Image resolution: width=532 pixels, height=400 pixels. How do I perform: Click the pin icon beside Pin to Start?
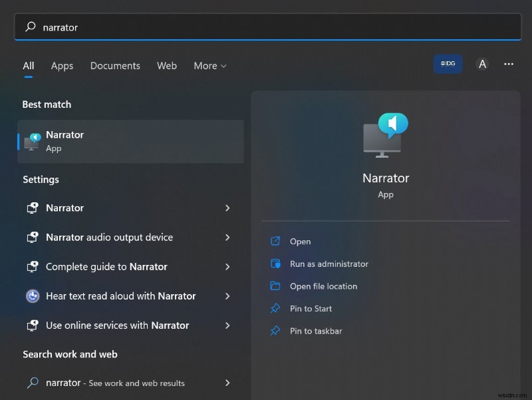[276, 308]
